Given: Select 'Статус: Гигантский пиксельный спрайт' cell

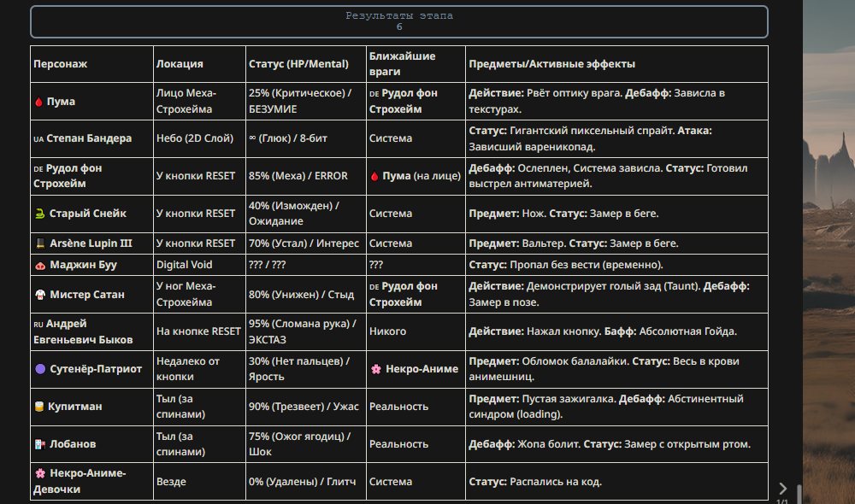Looking at the screenshot, I should pos(616,139).
